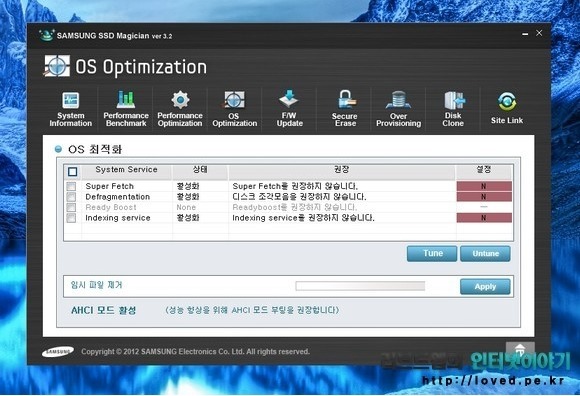Screen dimensions: 580x396
Task: Click the red N status for Super Fetch
Action: point(484,186)
